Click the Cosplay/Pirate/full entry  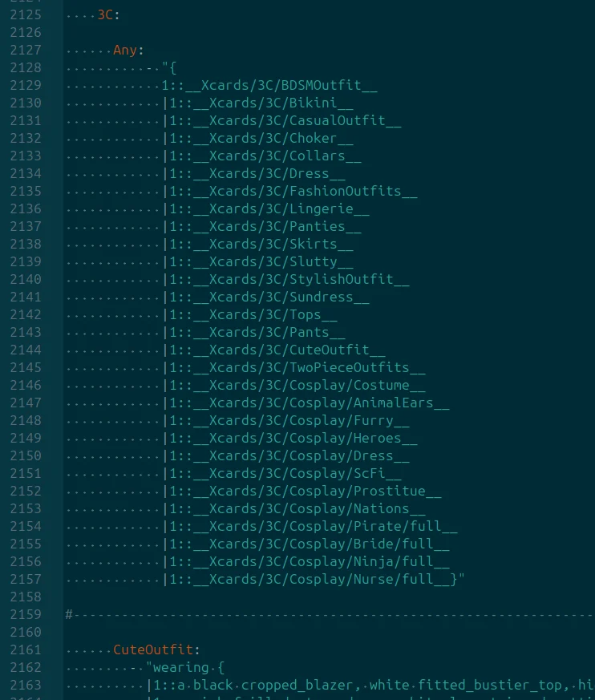click(310, 527)
